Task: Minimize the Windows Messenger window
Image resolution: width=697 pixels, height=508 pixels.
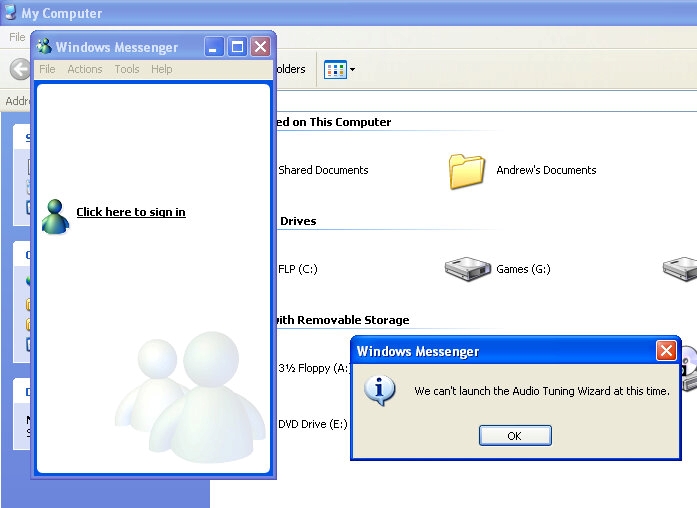Action: click(214, 47)
